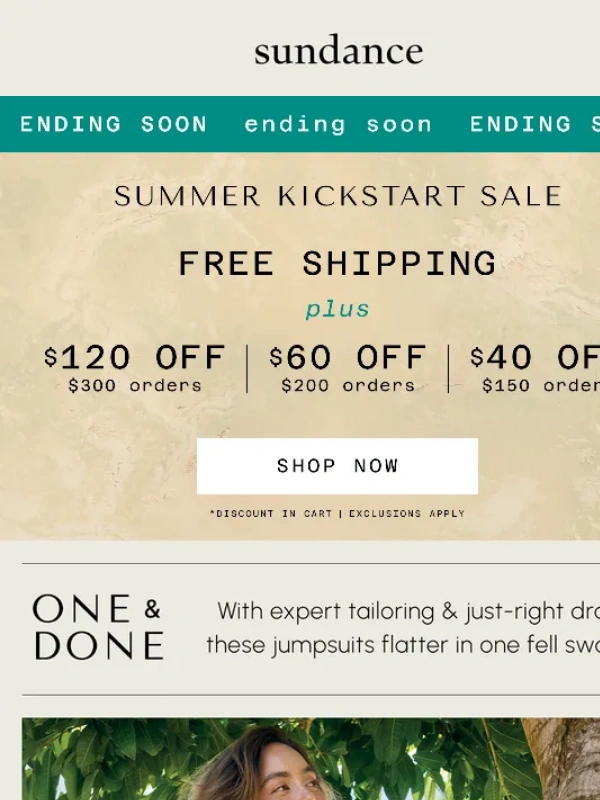
Task: Click the green italic plus text
Action: (x=337, y=310)
